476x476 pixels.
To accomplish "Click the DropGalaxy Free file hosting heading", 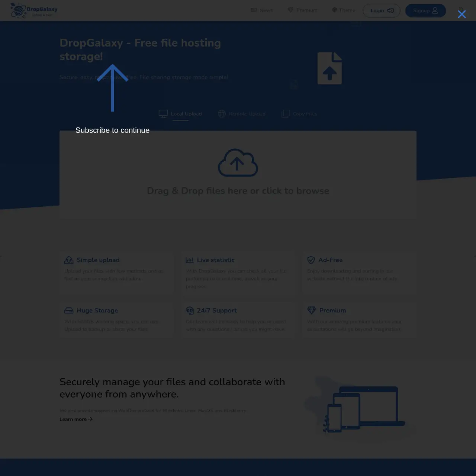I will [x=140, y=49].
